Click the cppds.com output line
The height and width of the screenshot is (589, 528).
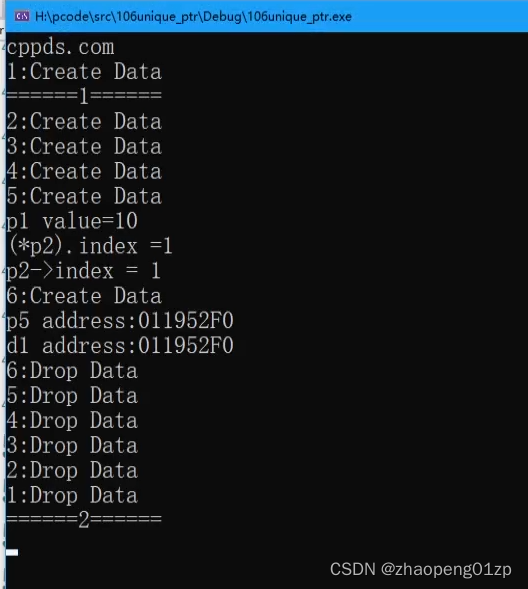tap(60, 48)
